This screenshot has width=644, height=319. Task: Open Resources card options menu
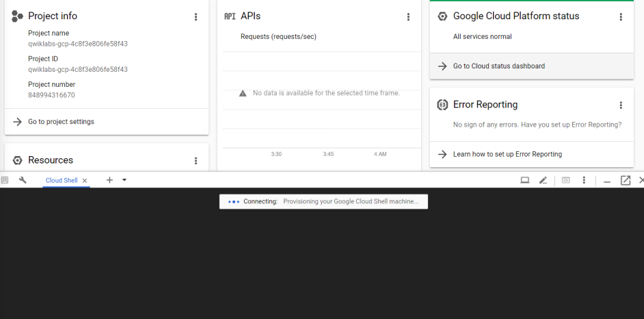tap(196, 161)
